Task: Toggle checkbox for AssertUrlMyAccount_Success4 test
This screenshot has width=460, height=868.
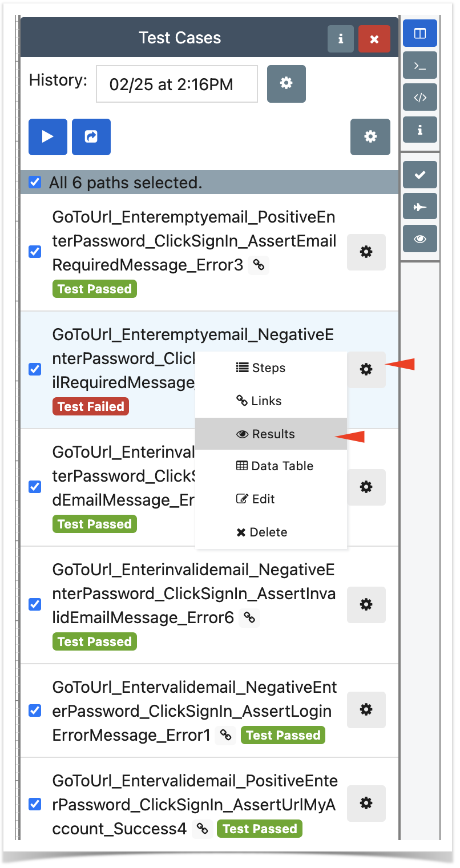Action: [x=35, y=804]
